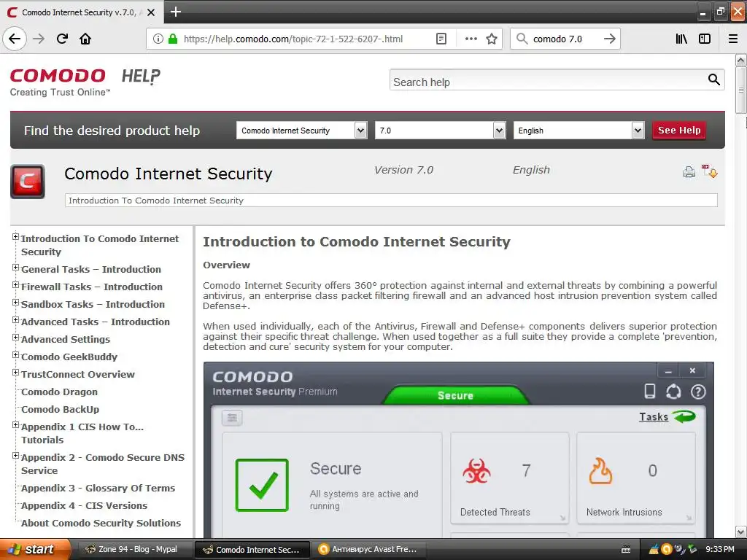Viewport: 747px width, 560px height.
Task: Click the Network Intrusions flame icon
Action: [x=600, y=471]
